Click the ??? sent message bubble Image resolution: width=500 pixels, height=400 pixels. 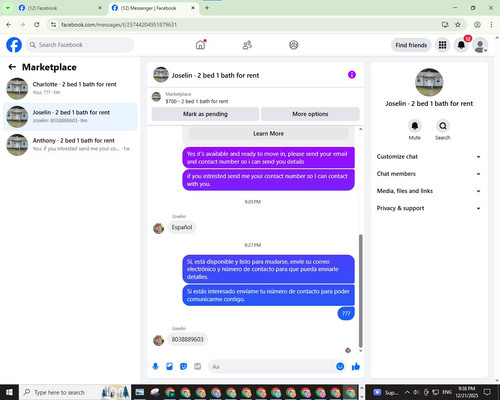point(346,313)
